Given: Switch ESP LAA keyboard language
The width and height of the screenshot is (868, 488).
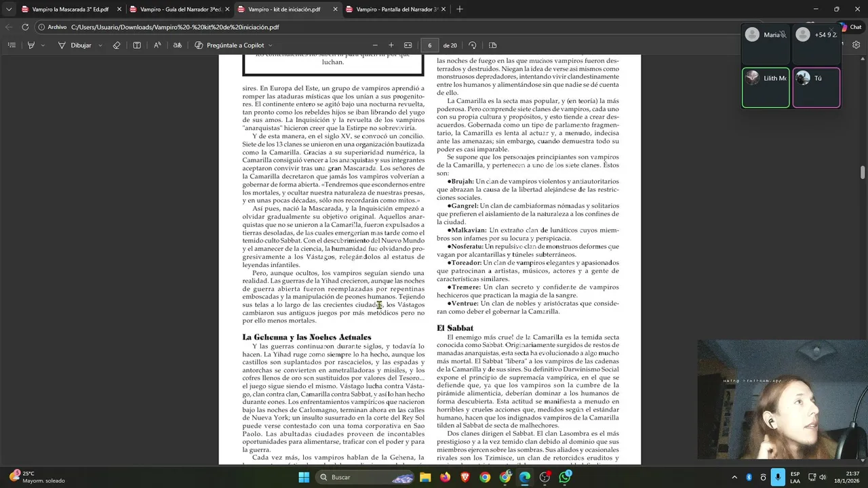Looking at the screenshot, I should [795, 477].
